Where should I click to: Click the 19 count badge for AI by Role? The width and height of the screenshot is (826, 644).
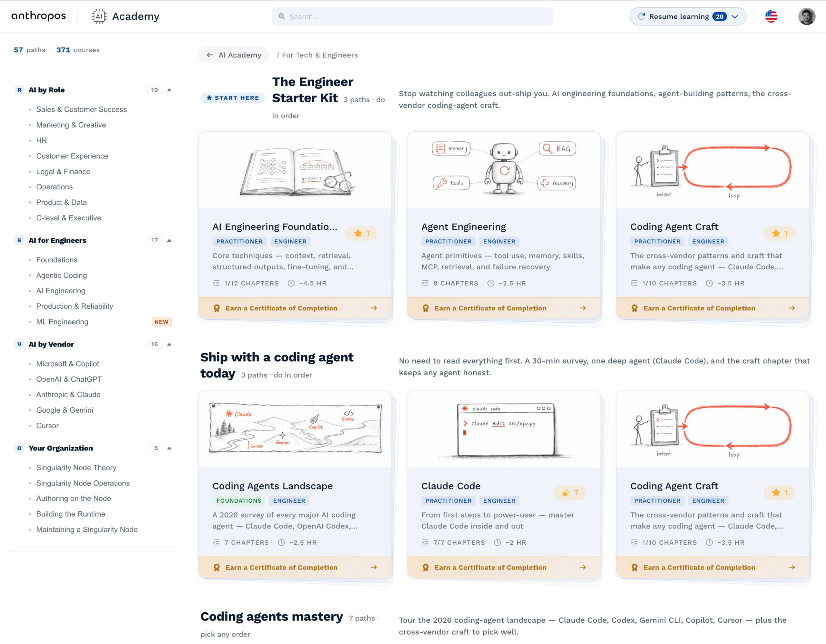[154, 90]
